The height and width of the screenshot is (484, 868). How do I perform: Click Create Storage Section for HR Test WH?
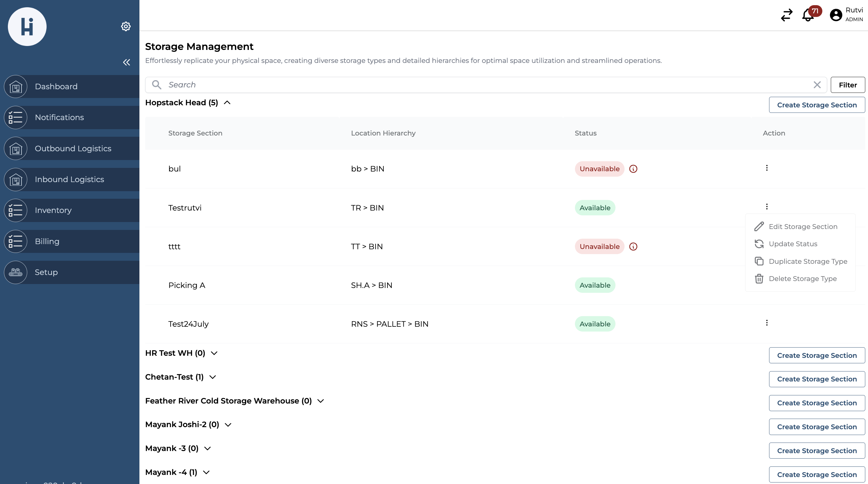coord(817,355)
